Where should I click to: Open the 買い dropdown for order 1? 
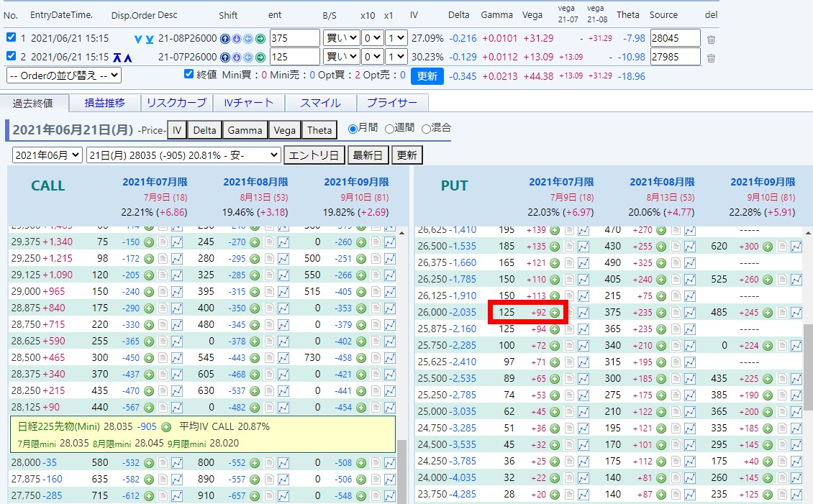point(341,38)
